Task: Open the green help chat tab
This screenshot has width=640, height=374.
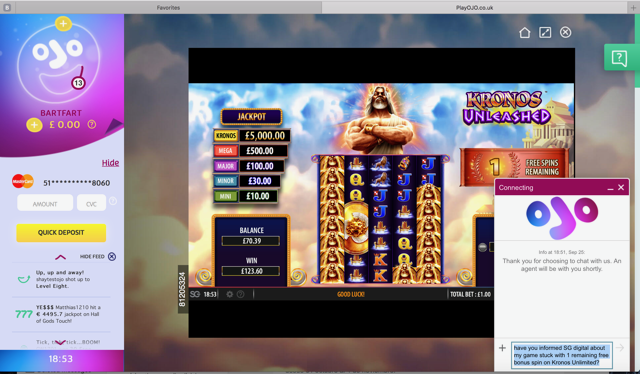Action: [619, 58]
